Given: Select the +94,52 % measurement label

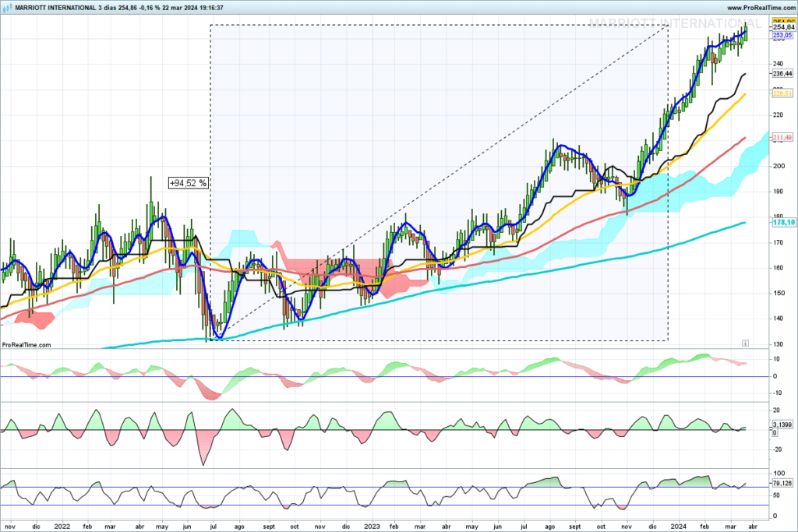Looking at the screenshot, I should tap(189, 183).
